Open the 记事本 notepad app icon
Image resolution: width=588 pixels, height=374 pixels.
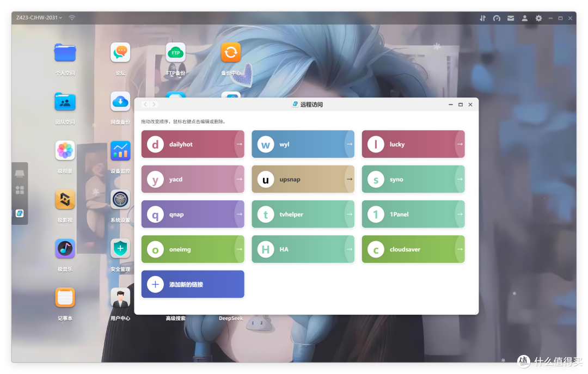[x=65, y=298]
